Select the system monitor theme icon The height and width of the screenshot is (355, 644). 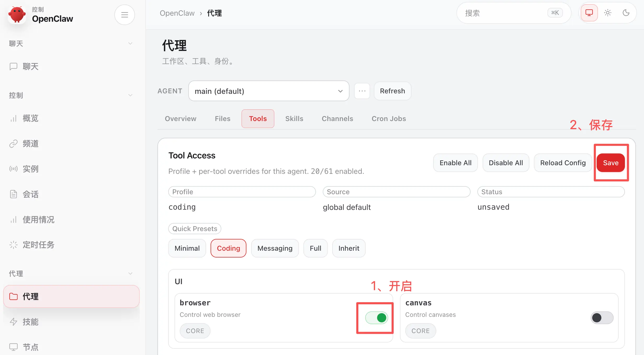click(589, 13)
